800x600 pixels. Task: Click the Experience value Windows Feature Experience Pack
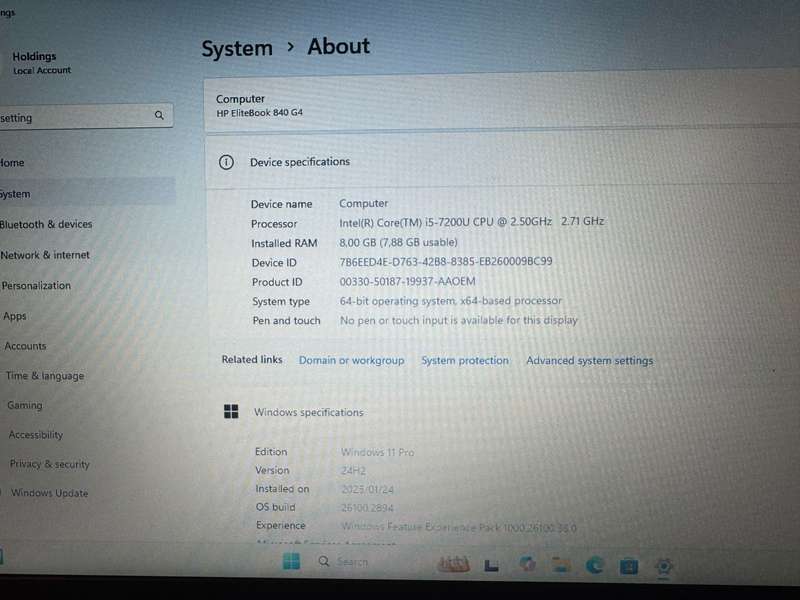[459, 527]
